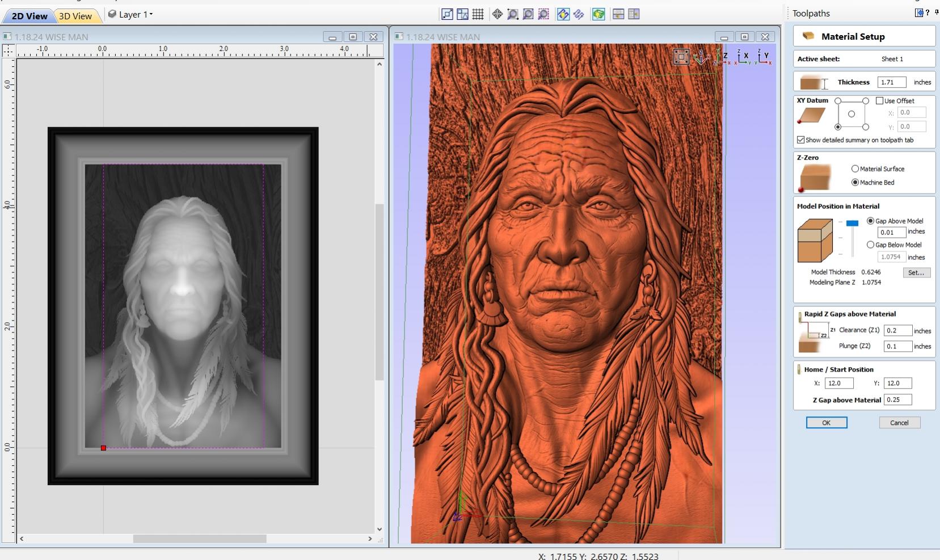Click the tile windows horizontally icon
This screenshot has height=560, width=940.
click(618, 14)
